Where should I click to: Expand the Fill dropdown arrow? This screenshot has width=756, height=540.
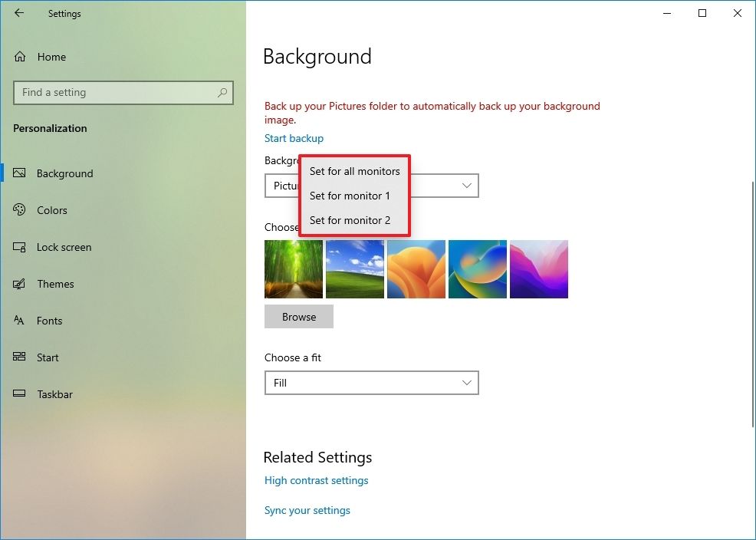[466, 383]
